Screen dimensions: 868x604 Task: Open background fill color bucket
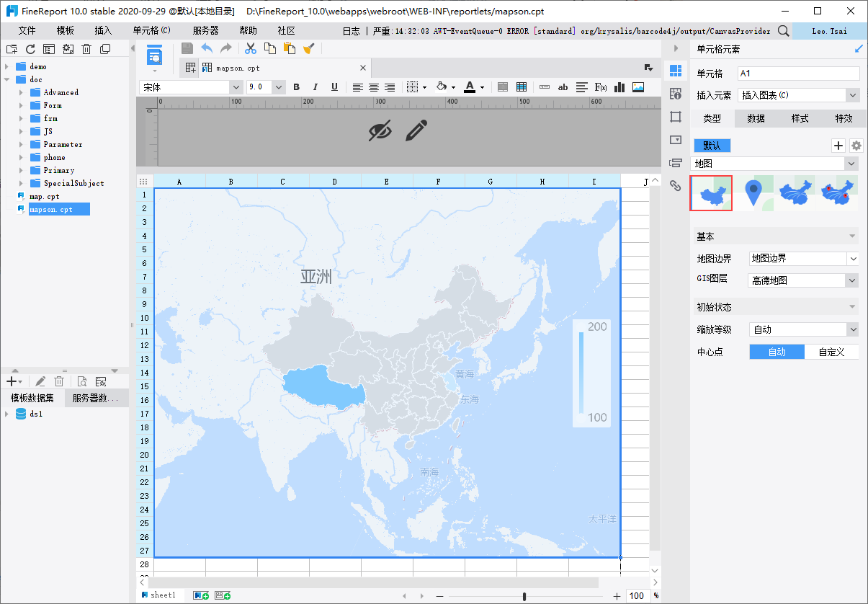[x=442, y=87]
